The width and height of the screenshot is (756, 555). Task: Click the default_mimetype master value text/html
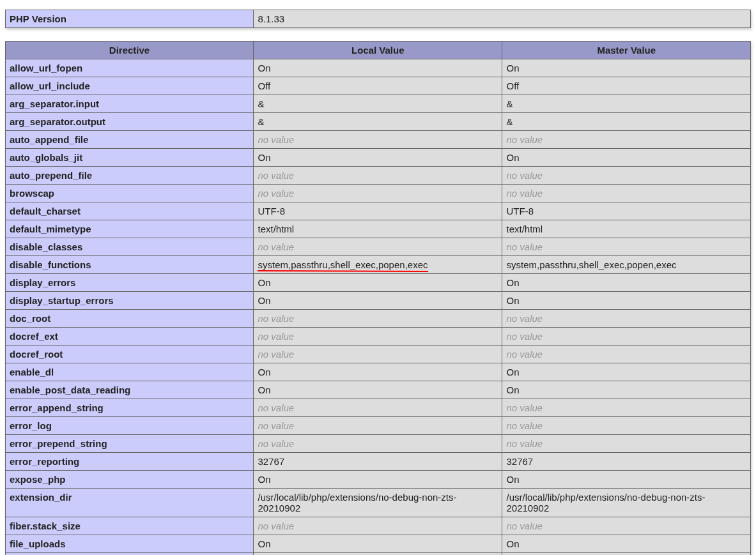(x=524, y=229)
